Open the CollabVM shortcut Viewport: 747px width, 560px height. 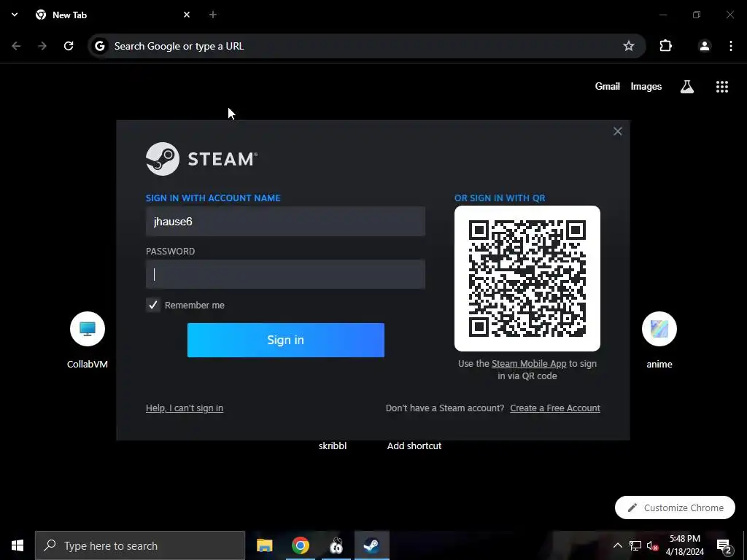88,341
